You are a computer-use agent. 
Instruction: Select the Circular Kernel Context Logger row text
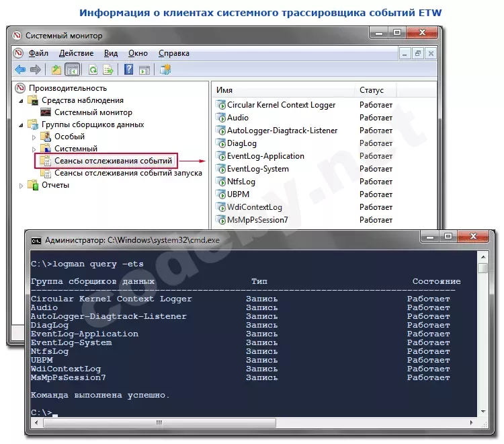(281, 105)
